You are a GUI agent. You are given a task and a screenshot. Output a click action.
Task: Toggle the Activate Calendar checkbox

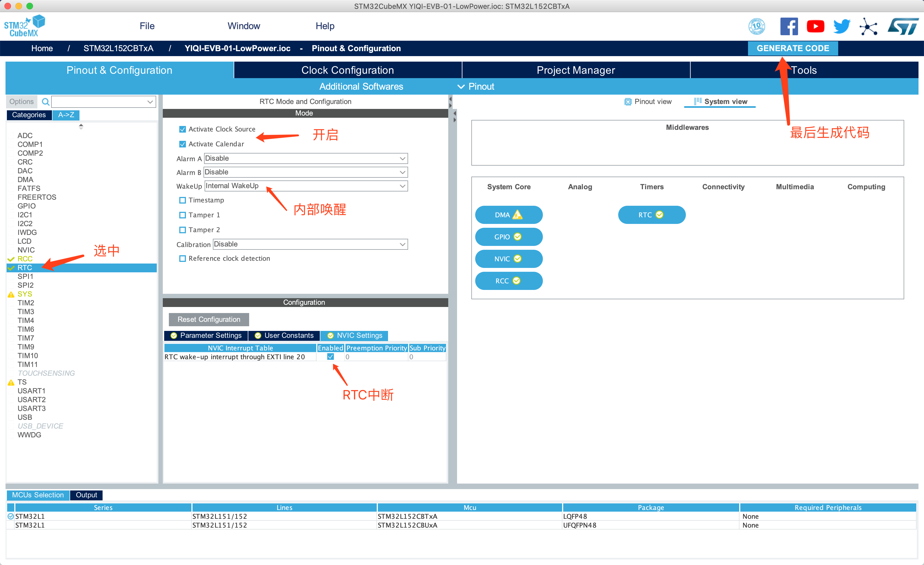(x=183, y=144)
